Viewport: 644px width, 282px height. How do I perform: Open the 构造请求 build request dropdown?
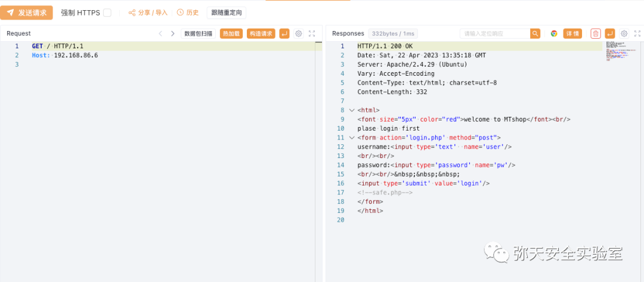(x=261, y=33)
